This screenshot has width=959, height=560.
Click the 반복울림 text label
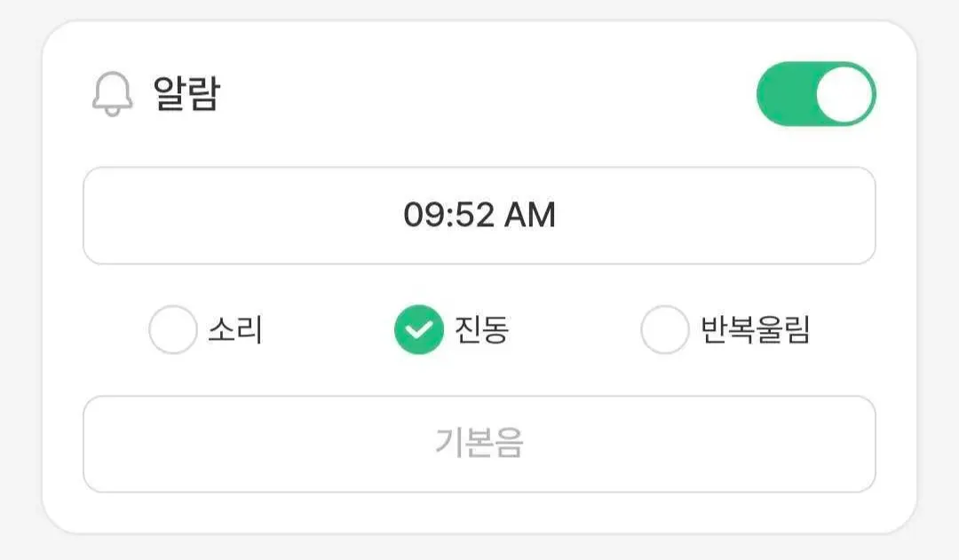click(756, 330)
